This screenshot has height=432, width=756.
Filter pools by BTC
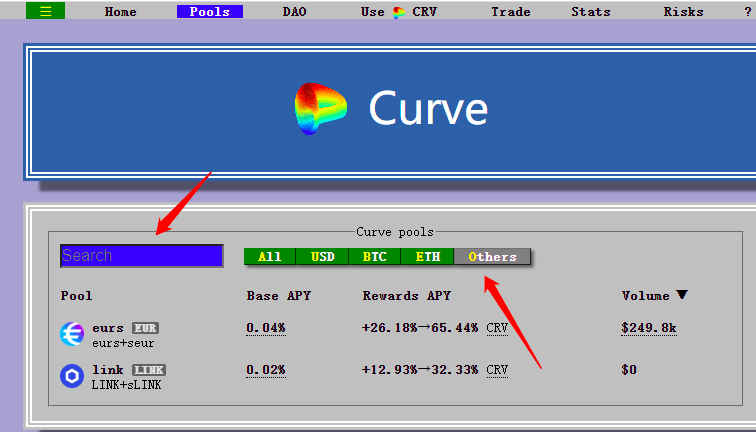375,256
